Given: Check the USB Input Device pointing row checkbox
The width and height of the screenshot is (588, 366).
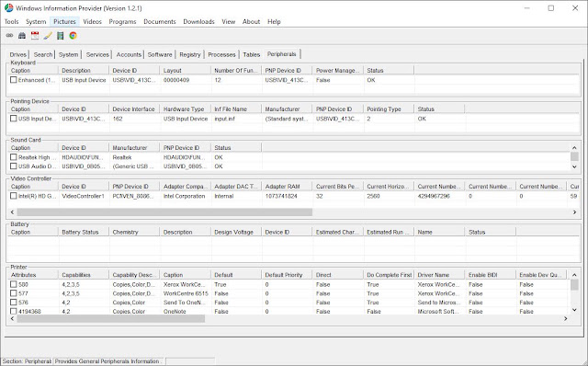Looking at the screenshot, I should pos(14,119).
